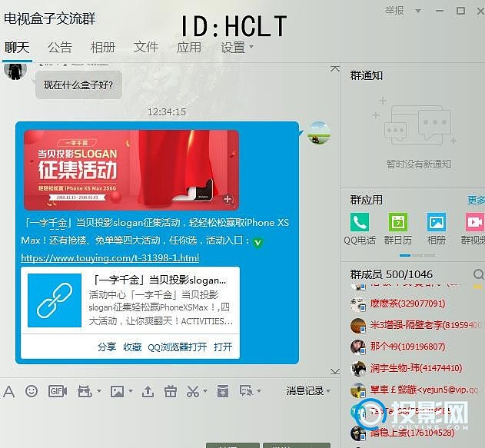Viewport: 485px width, 448px height.
Task: Click the 举报 report button
Action: [x=394, y=11]
